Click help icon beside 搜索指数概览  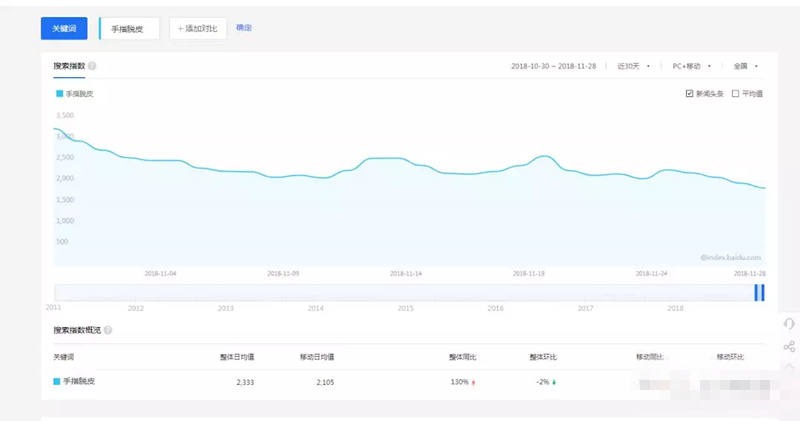108,330
